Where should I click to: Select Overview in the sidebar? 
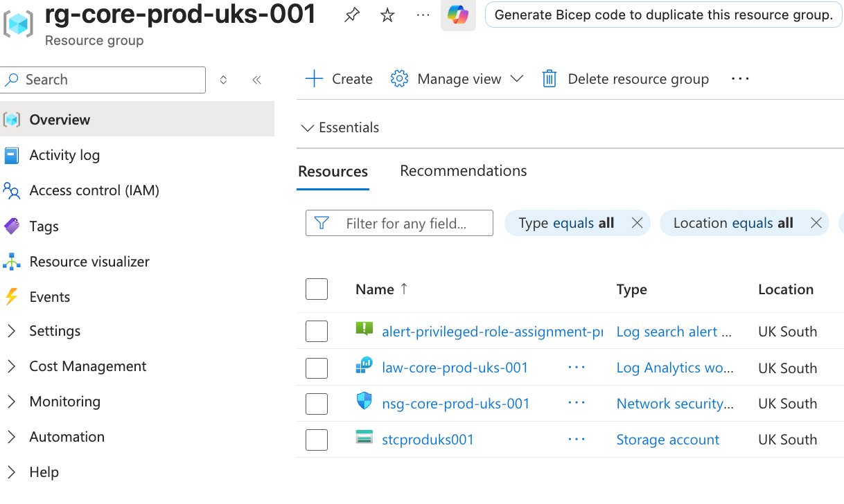coord(137,120)
